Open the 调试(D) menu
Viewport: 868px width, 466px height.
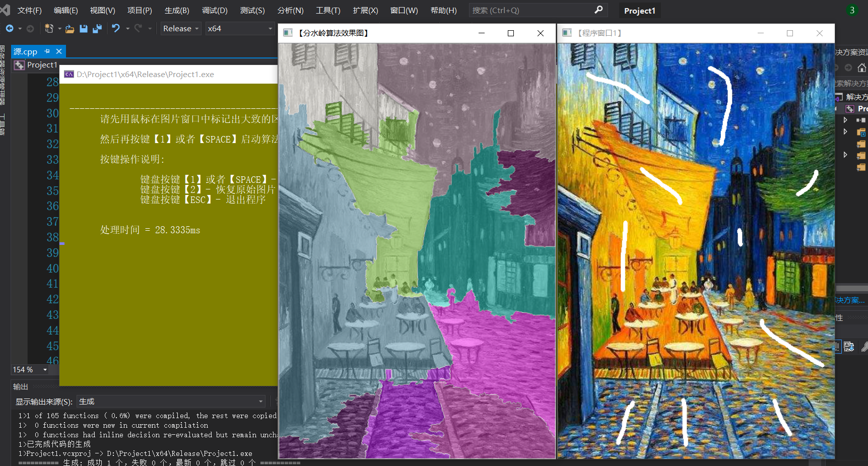(215, 10)
